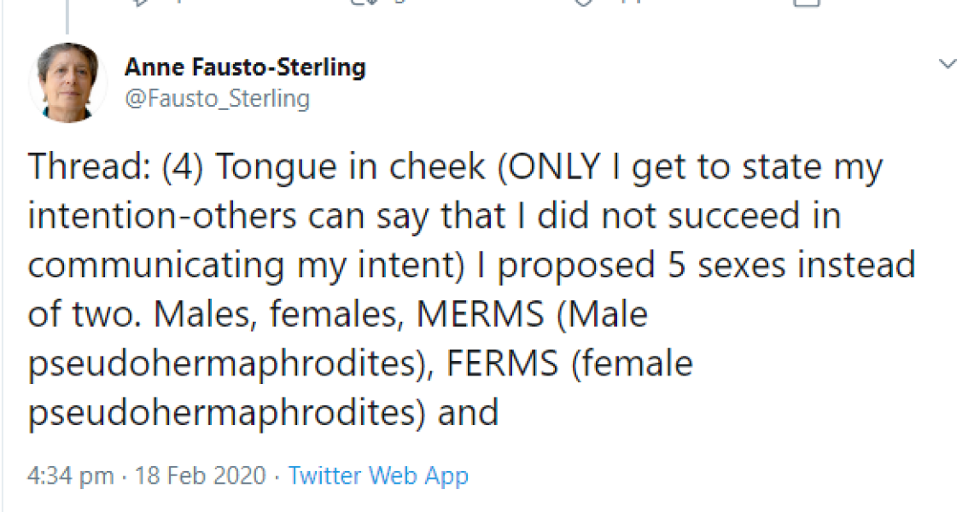Click the name Anne Fausto-Sterling

pos(246,67)
